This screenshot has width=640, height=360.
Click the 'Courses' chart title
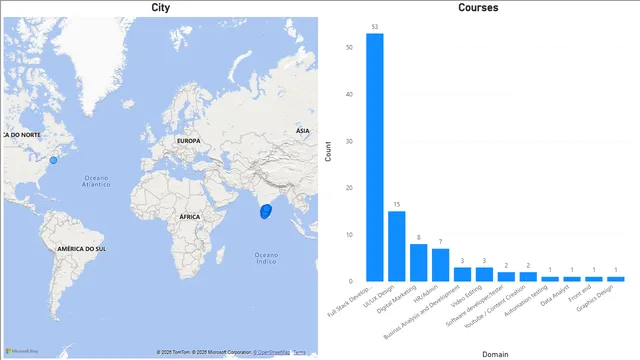(x=478, y=7)
